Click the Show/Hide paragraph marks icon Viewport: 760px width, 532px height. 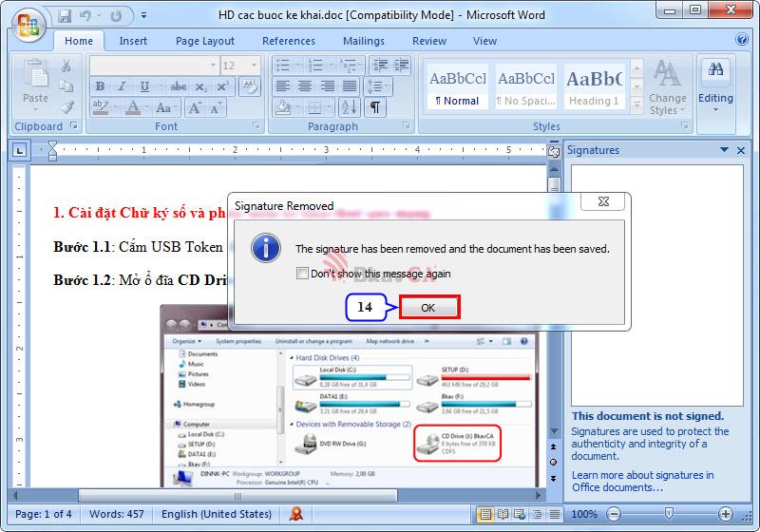click(x=376, y=107)
